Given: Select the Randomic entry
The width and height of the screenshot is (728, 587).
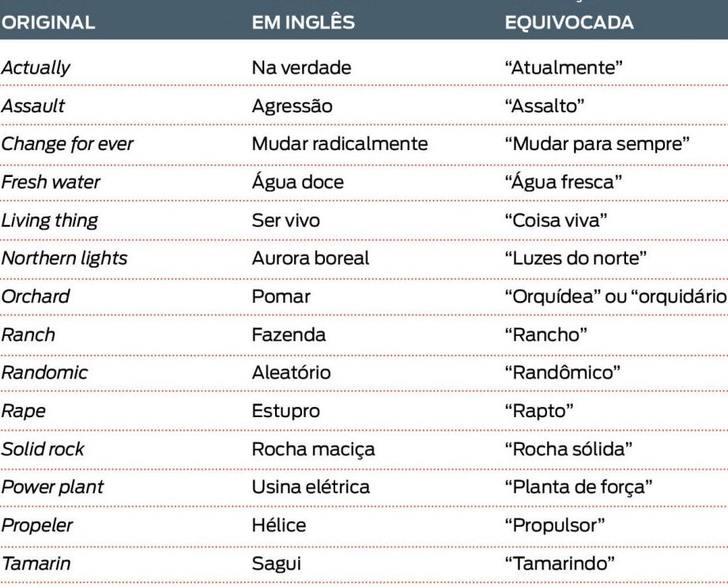Looking at the screenshot, I should [x=44, y=373].
